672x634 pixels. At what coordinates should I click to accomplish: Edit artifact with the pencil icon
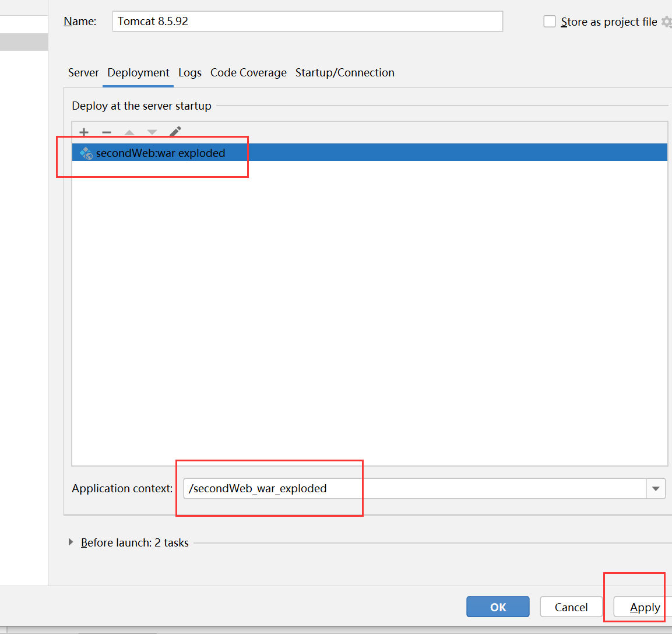point(175,131)
